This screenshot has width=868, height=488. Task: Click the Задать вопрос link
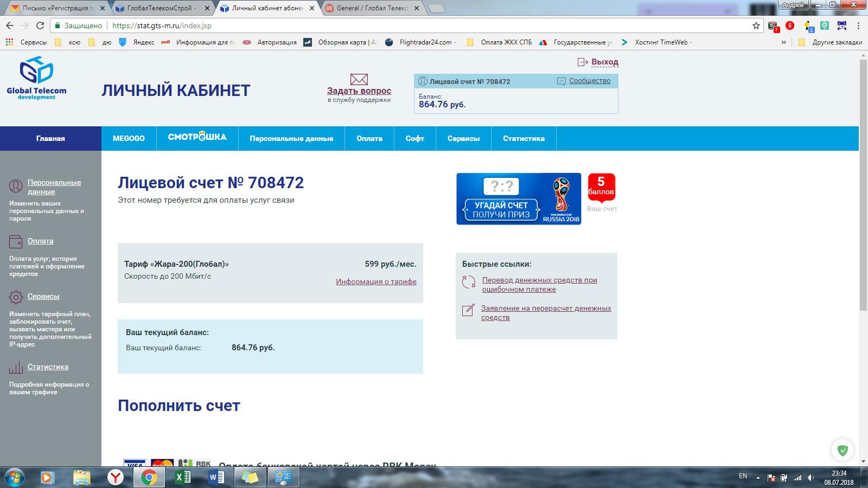tap(359, 91)
